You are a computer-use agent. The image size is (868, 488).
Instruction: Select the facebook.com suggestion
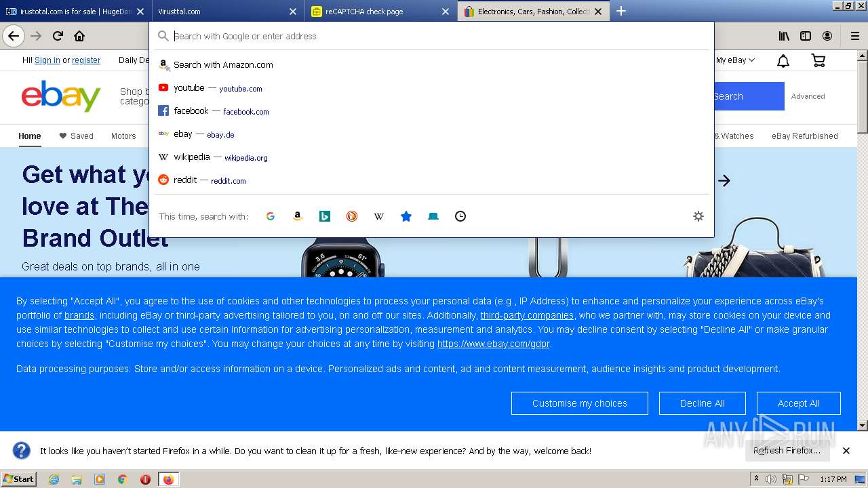[x=432, y=111]
